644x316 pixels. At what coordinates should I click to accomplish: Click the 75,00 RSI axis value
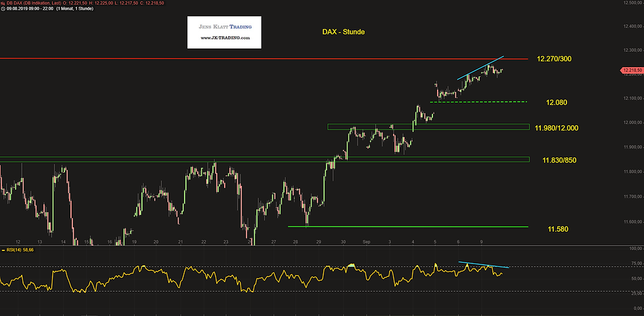pyautogui.click(x=637, y=263)
